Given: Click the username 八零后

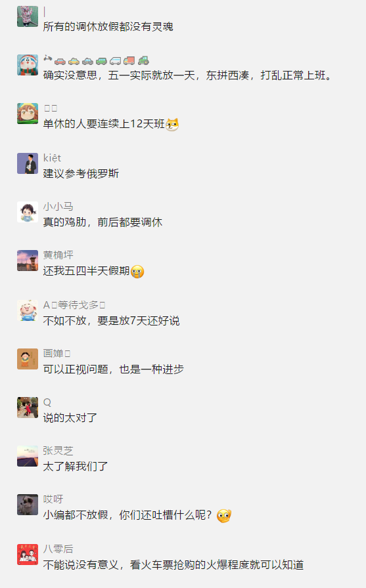Looking at the screenshot, I should tap(58, 549).
